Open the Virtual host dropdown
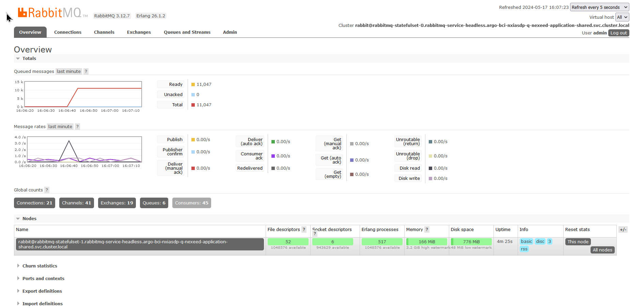 [x=622, y=17]
